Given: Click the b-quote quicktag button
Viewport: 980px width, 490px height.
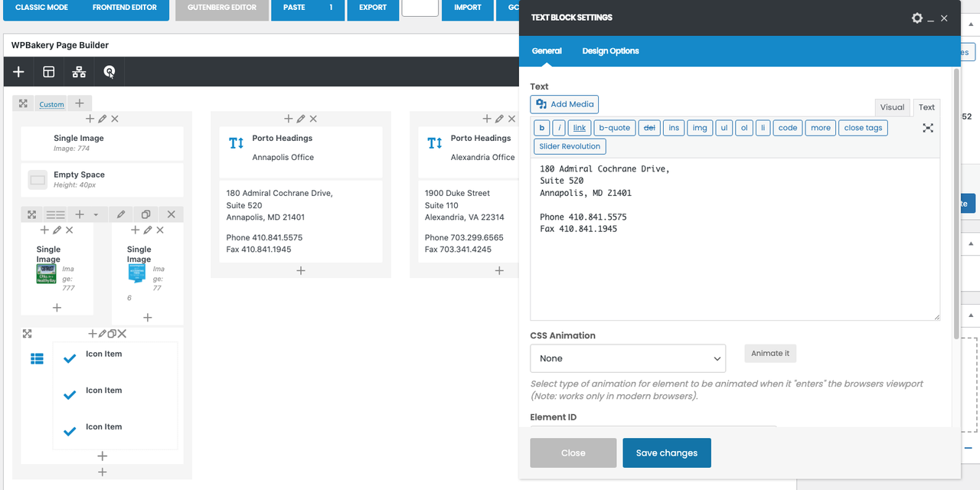Looking at the screenshot, I should 614,128.
